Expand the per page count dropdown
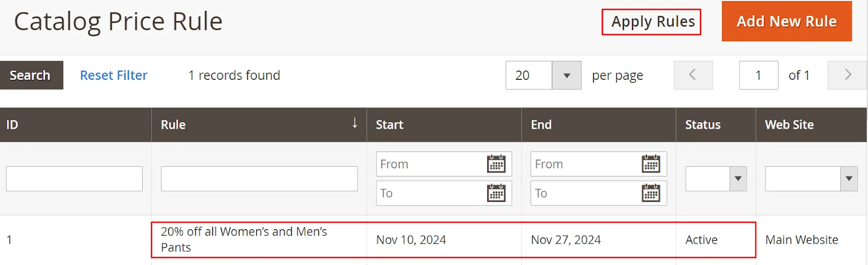 tap(566, 75)
